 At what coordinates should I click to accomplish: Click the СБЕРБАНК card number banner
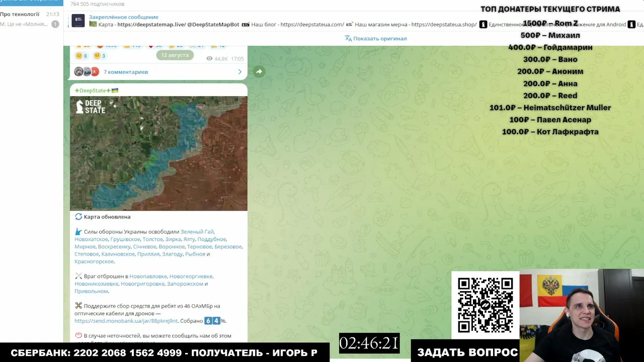coord(164,352)
